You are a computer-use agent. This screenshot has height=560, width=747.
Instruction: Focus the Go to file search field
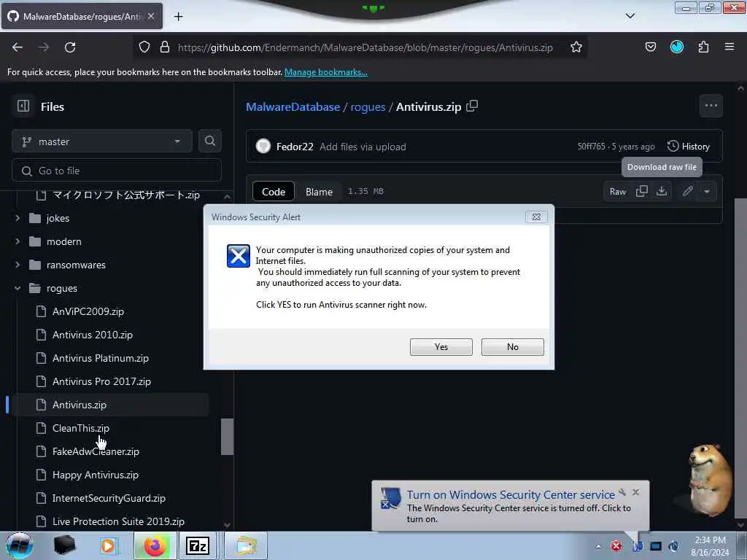tap(117, 171)
